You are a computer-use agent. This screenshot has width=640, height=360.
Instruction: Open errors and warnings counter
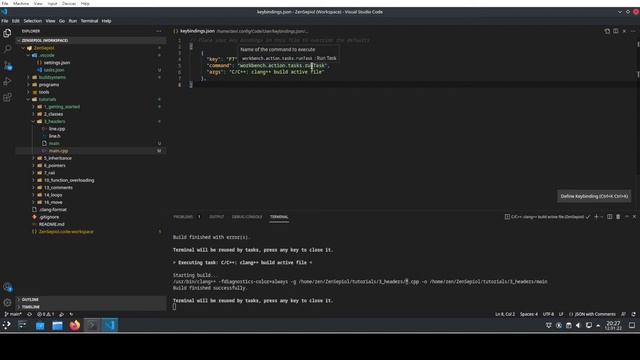click(45, 314)
